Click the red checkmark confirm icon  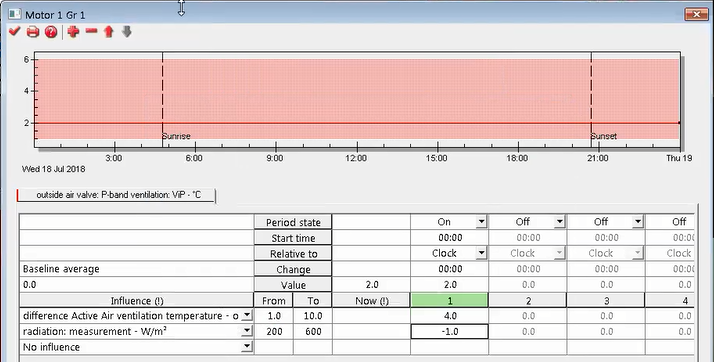(15, 31)
